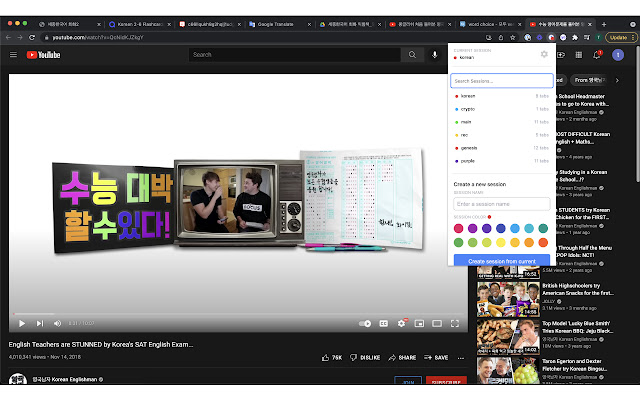Screen dimensions: 640x400
Task: Open the Taron Egerton and Dexter Fletcher video
Action: pos(574,365)
